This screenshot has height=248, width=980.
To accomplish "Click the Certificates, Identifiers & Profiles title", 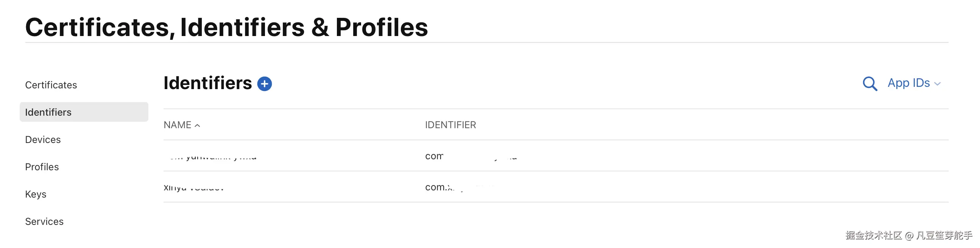I will point(226,27).
